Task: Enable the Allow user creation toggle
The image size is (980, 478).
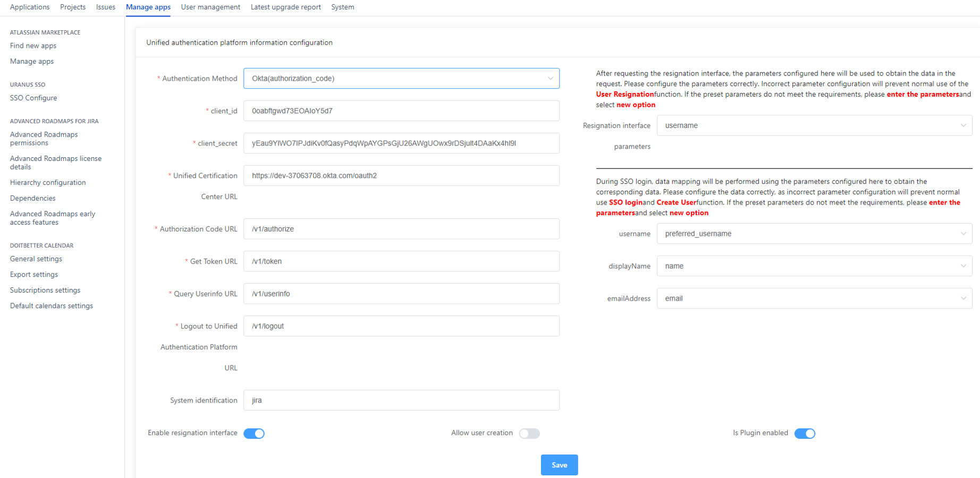Action: [529, 433]
